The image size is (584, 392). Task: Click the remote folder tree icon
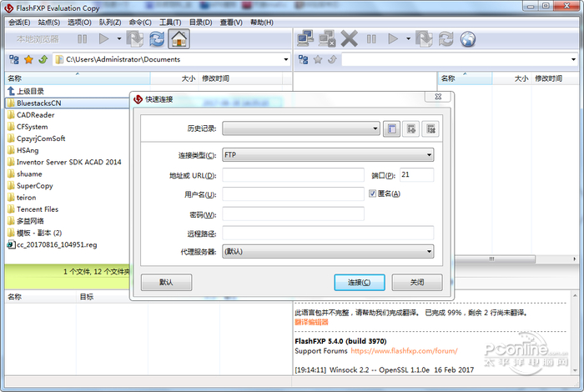[x=303, y=59]
